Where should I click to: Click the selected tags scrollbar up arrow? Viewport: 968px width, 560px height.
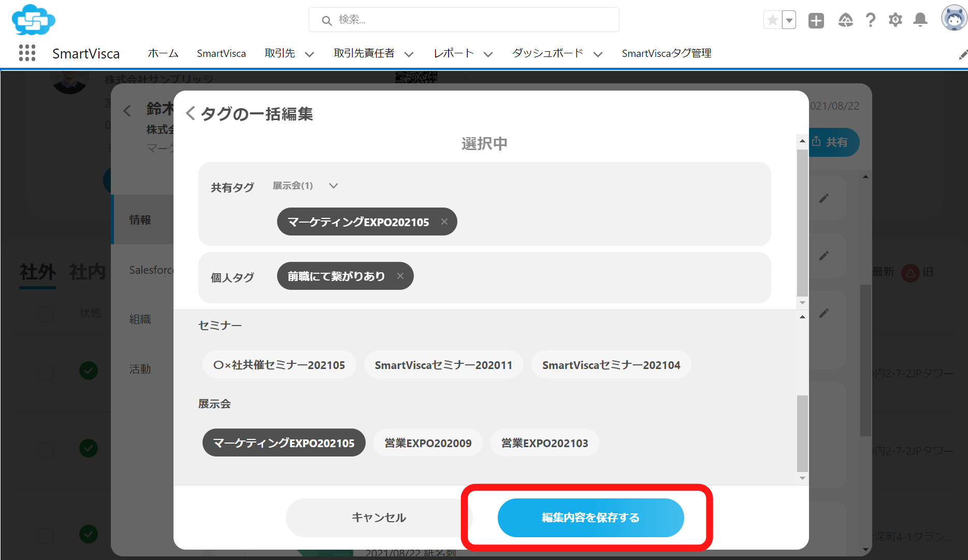pyautogui.click(x=802, y=141)
